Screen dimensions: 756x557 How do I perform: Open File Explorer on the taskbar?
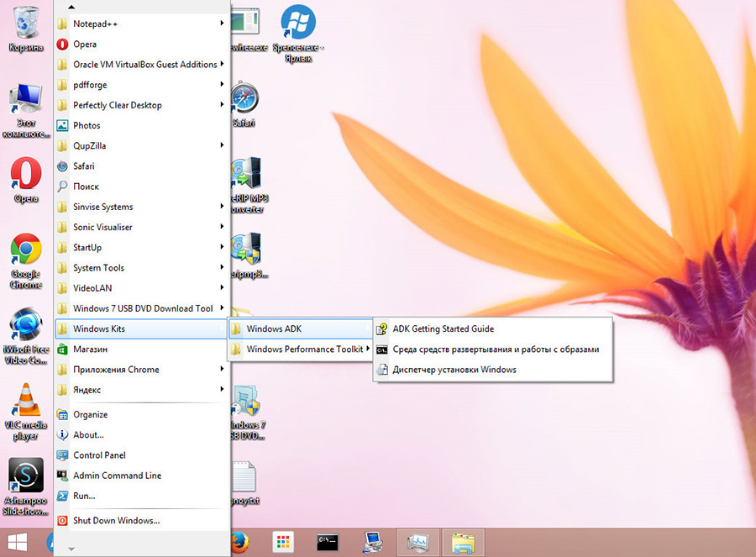coord(464,543)
